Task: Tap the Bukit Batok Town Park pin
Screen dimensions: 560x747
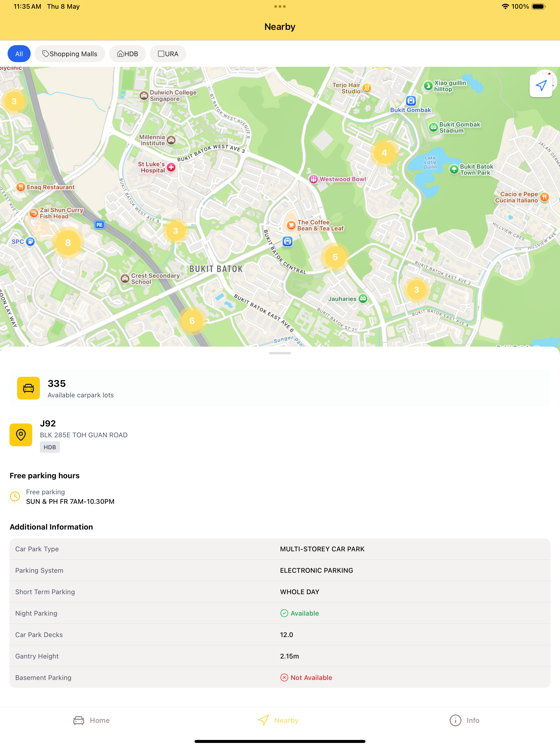Action: (x=454, y=169)
